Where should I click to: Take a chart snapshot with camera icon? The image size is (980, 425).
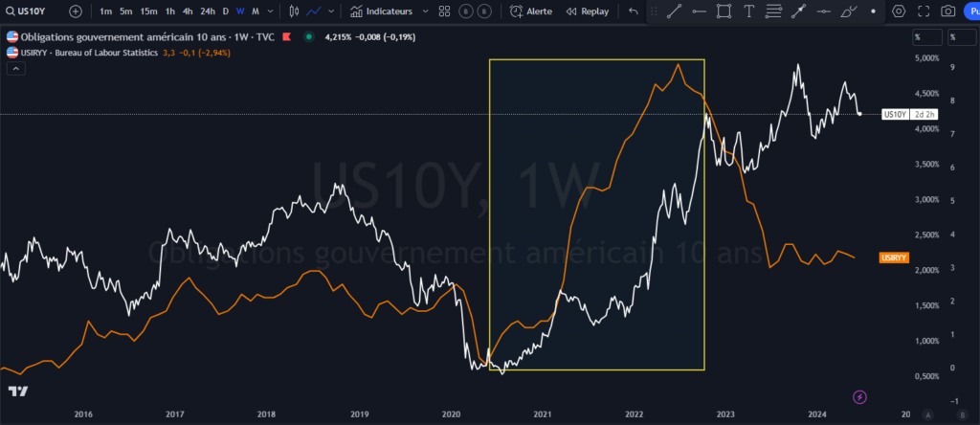(948, 11)
